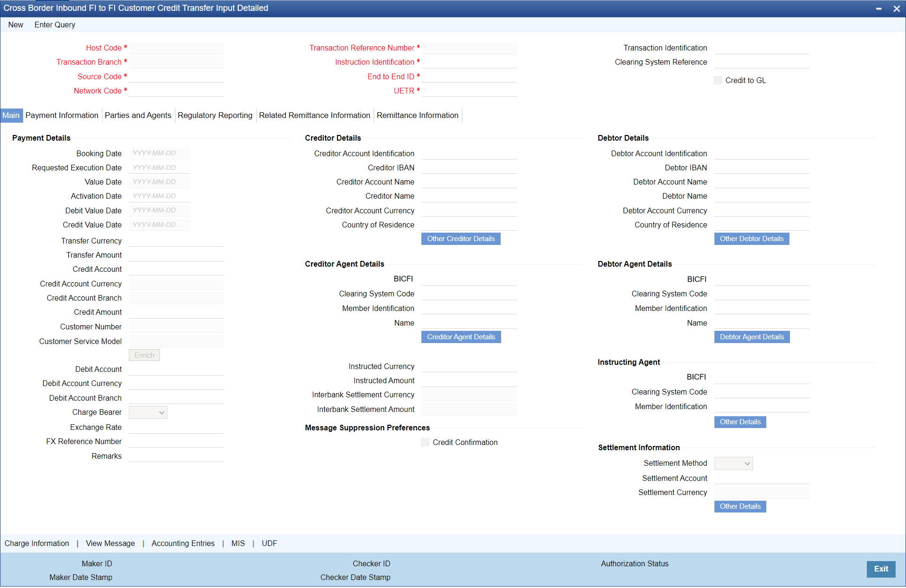Screen dimensions: 906x588
Task: Close the transfer input window
Action: coord(897,8)
